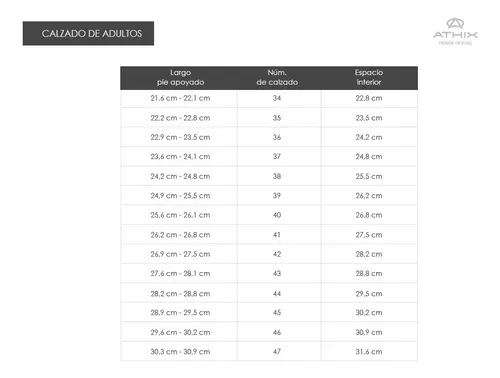Click the Athix logo
The width and height of the screenshot is (500, 378).
pyautogui.click(x=455, y=32)
